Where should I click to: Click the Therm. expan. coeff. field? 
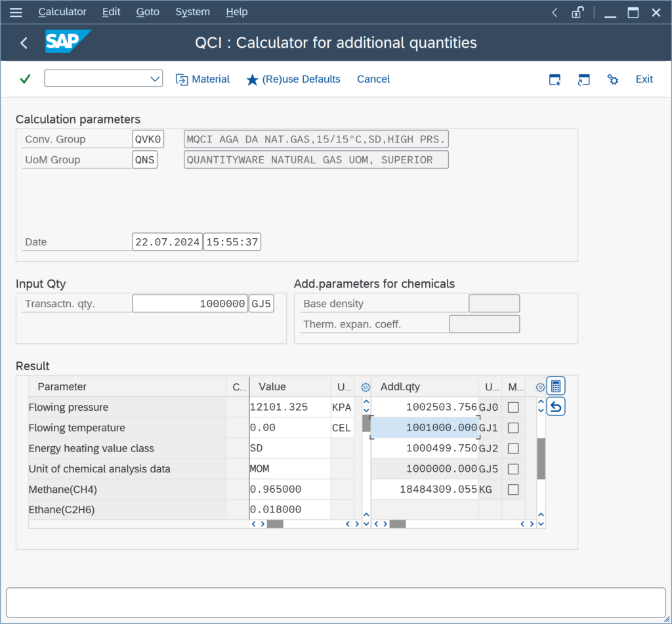click(x=484, y=324)
